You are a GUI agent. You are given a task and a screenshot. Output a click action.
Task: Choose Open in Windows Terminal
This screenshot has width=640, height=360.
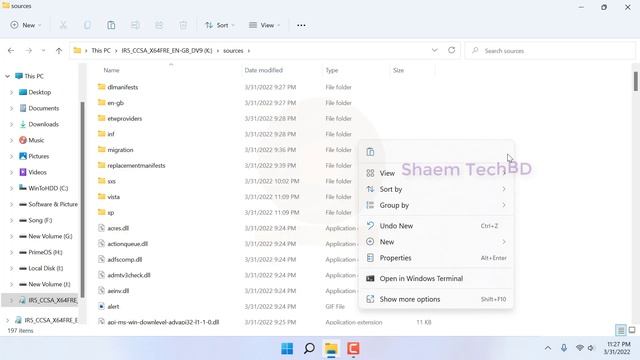[436, 278]
